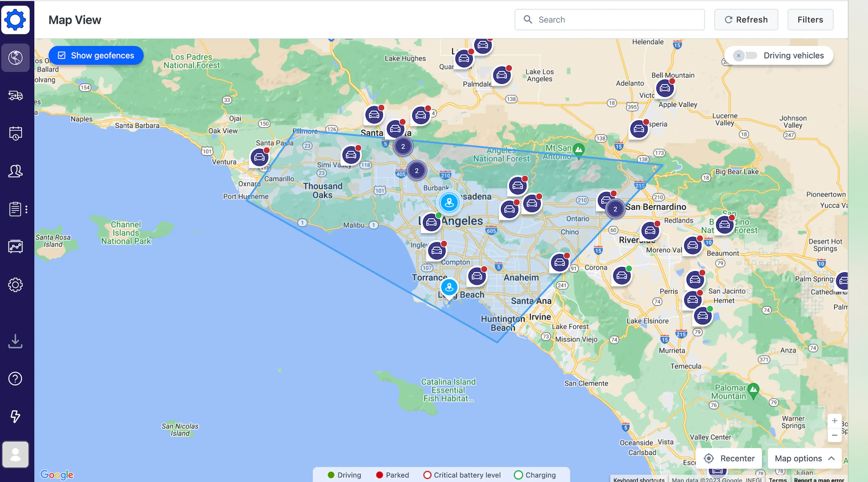Click the map zoom in plus button

pyautogui.click(x=834, y=421)
